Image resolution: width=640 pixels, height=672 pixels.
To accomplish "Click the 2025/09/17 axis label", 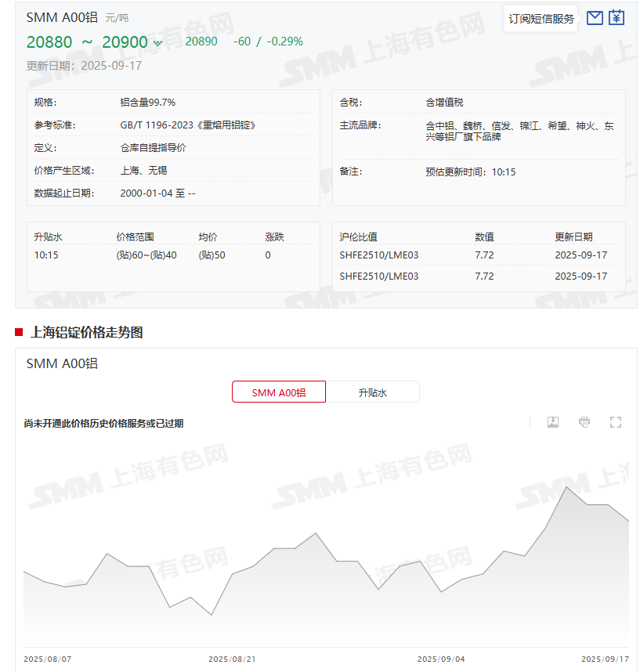I will (x=606, y=659).
